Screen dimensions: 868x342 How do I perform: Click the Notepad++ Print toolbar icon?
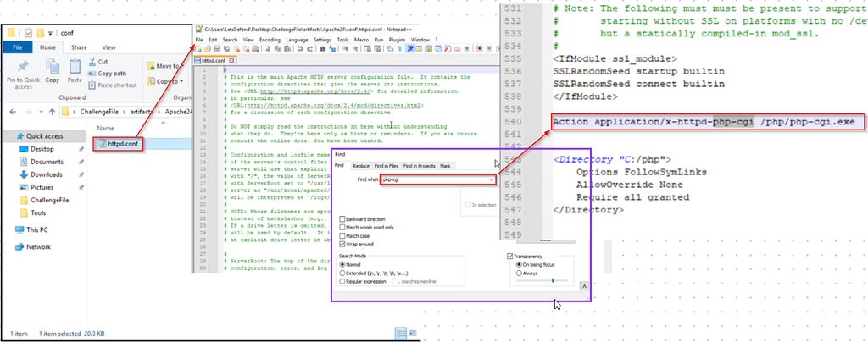click(255, 48)
